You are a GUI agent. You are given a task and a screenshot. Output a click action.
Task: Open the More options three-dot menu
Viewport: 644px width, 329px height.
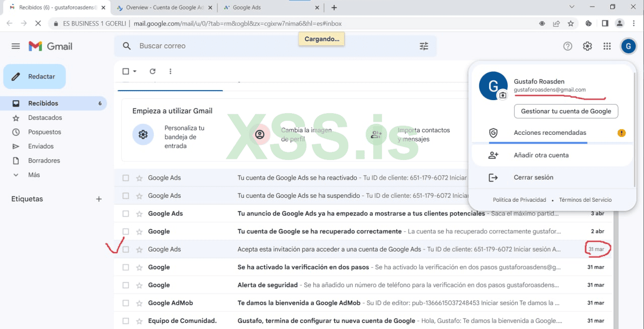(171, 71)
